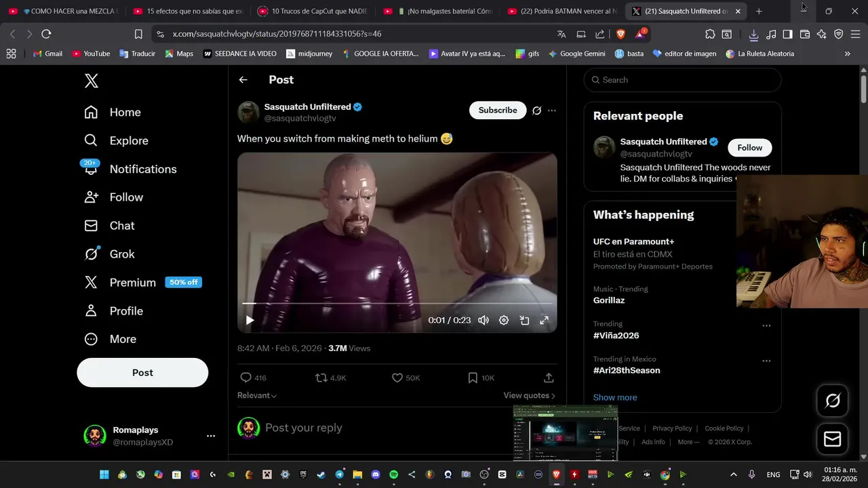Mute the video sound
The height and width of the screenshot is (488, 868).
coord(484,321)
